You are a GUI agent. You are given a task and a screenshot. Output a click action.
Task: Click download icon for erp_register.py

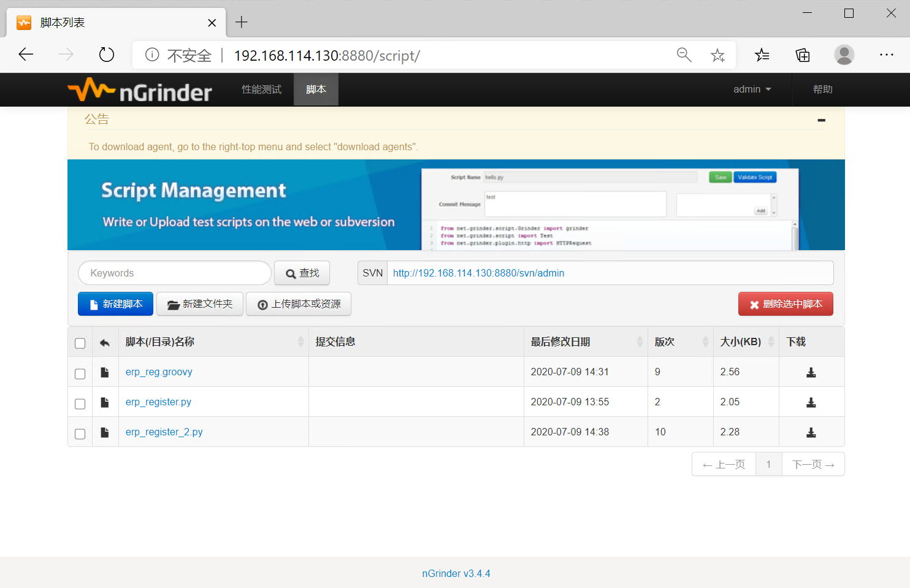811,402
